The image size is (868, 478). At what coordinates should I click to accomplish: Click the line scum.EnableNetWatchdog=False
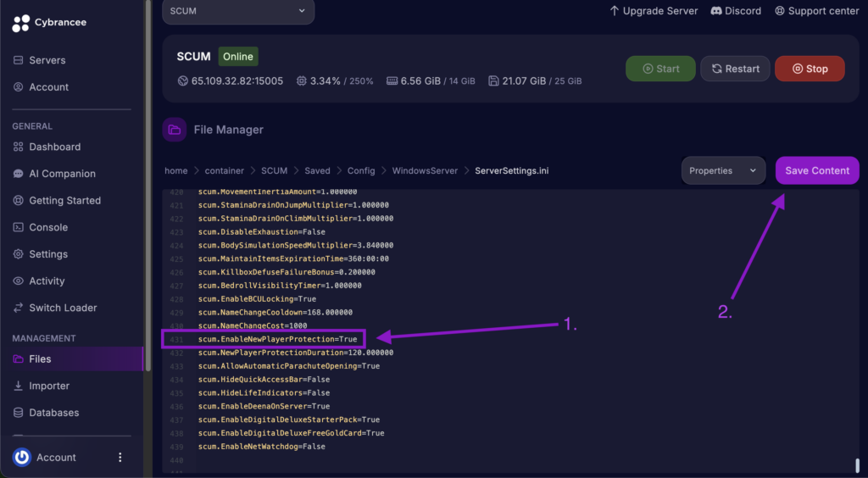(261, 447)
